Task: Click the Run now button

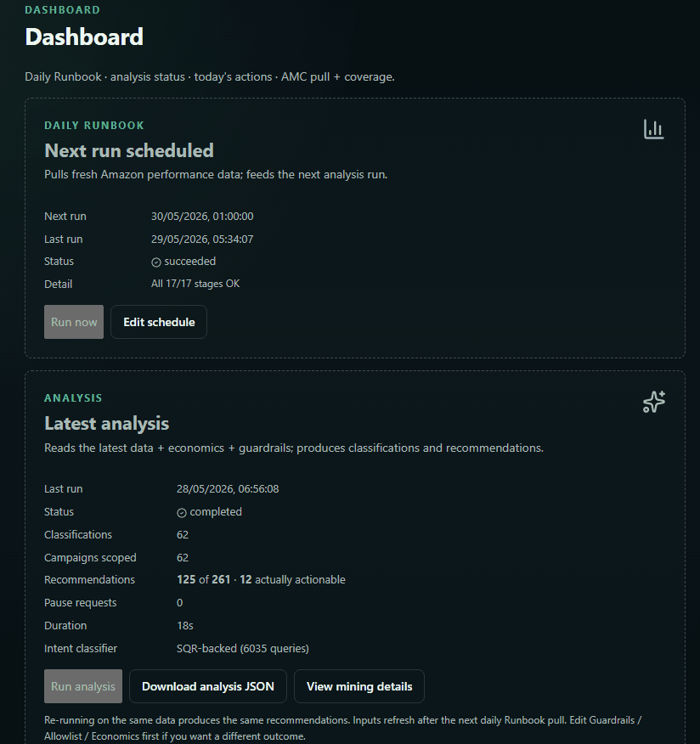Action: click(x=74, y=322)
